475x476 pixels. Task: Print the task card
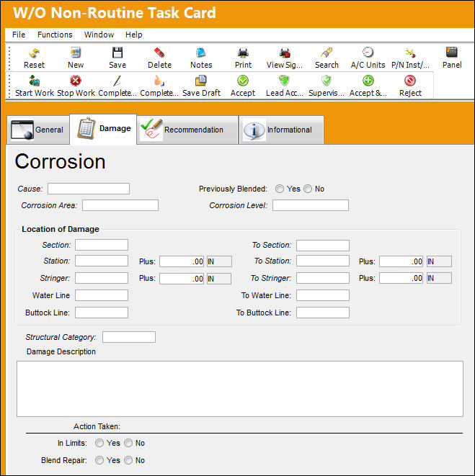[243, 53]
